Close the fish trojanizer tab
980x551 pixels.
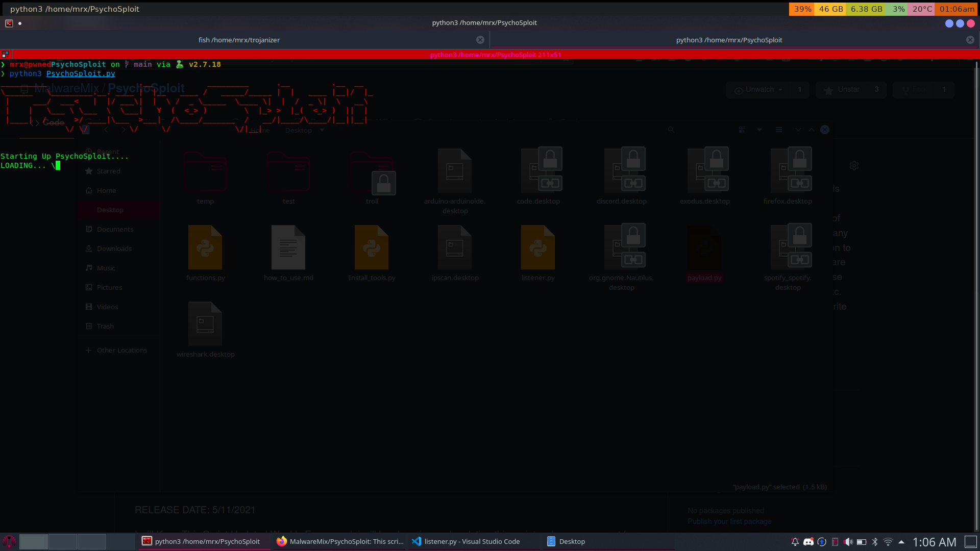[x=480, y=40]
